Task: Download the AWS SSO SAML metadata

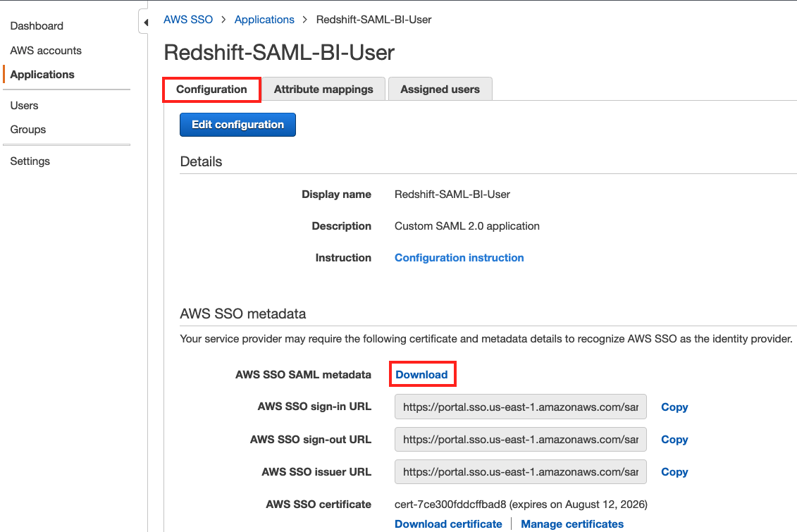Action: pyautogui.click(x=421, y=375)
